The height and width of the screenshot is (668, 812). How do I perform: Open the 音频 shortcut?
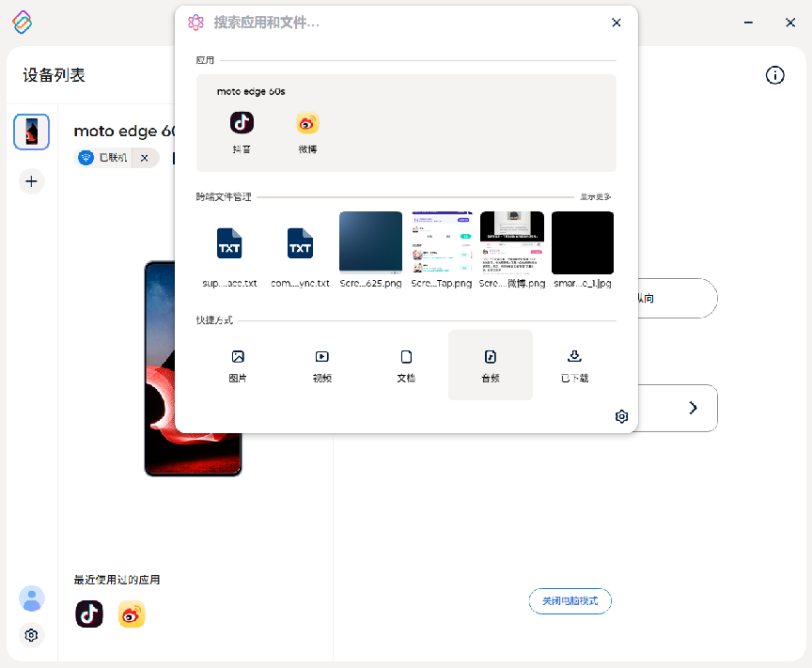[491, 365]
